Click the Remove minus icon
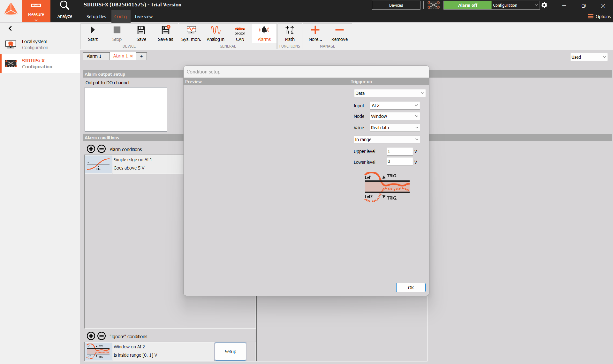The height and width of the screenshot is (364, 613). coord(339,30)
